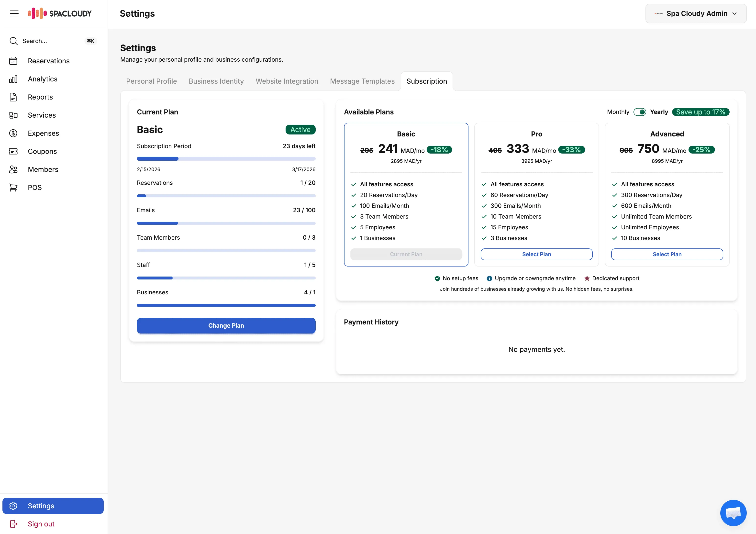This screenshot has width=756, height=534.
Task: Click the Services icon
Action: [13, 115]
